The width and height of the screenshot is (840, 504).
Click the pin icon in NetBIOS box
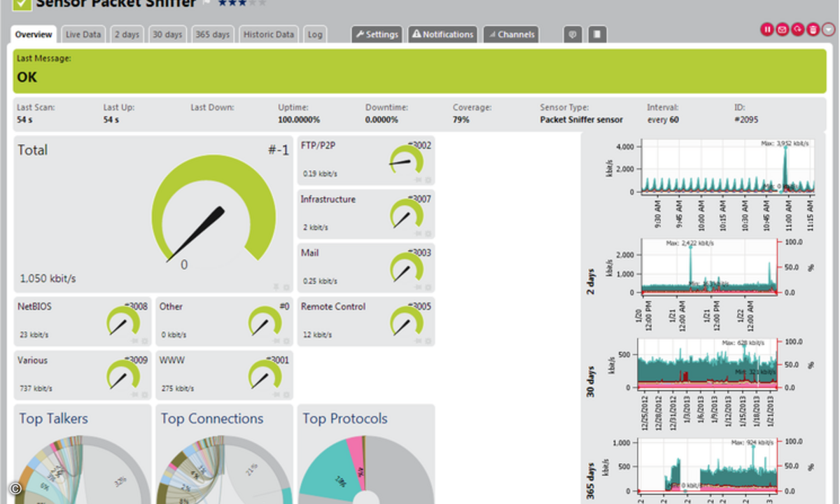click(x=136, y=342)
